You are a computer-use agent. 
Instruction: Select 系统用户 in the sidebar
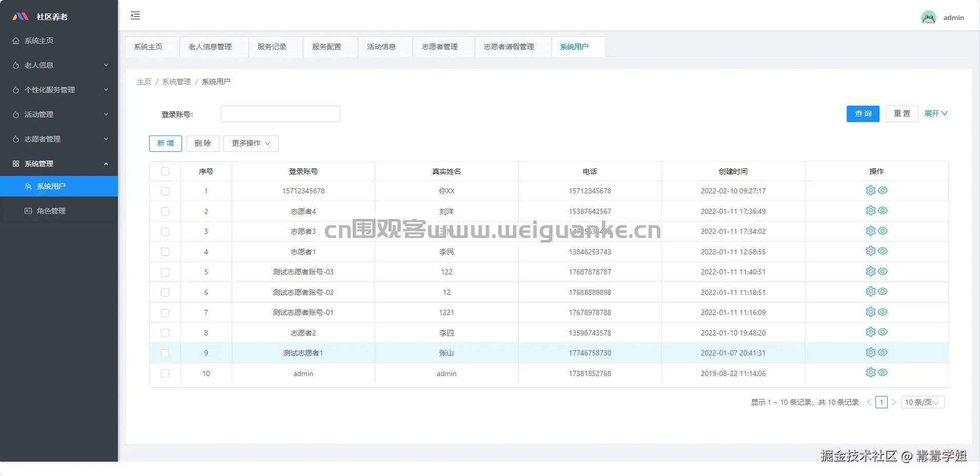pos(59,186)
